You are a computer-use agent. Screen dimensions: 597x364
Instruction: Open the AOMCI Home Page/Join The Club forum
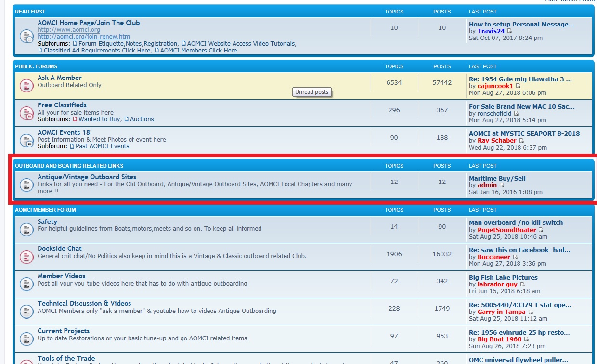89,23
